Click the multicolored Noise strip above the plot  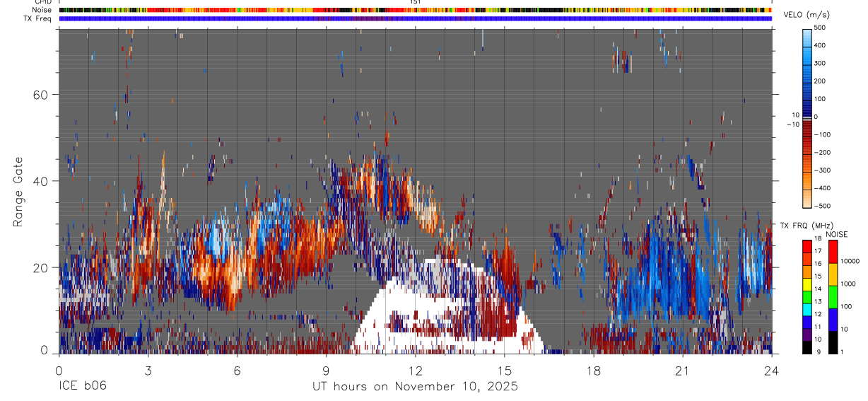pos(416,10)
